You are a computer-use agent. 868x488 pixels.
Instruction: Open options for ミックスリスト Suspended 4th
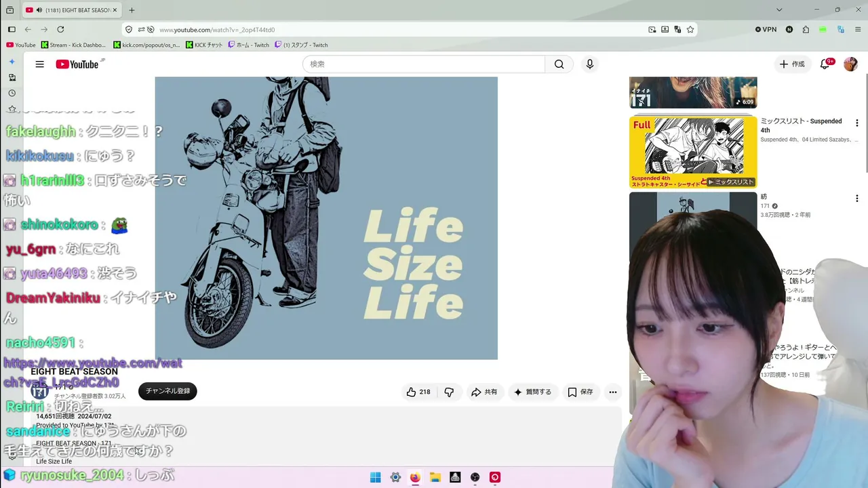(856, 123)
